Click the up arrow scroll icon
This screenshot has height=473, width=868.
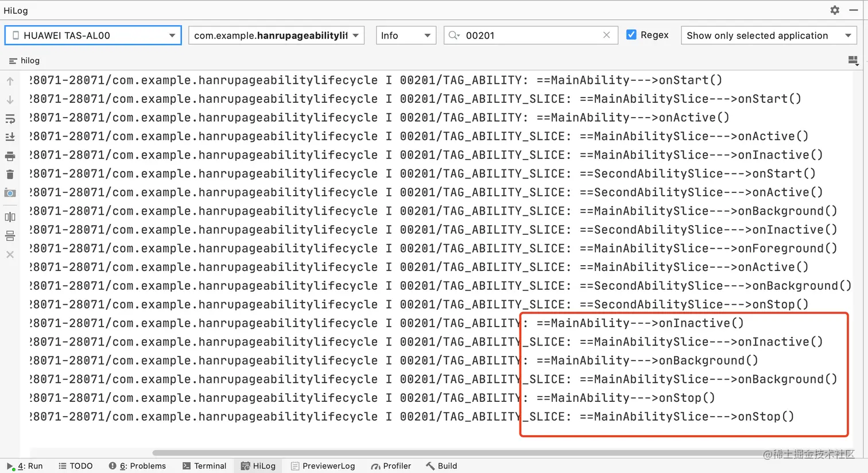click(10, 82)
